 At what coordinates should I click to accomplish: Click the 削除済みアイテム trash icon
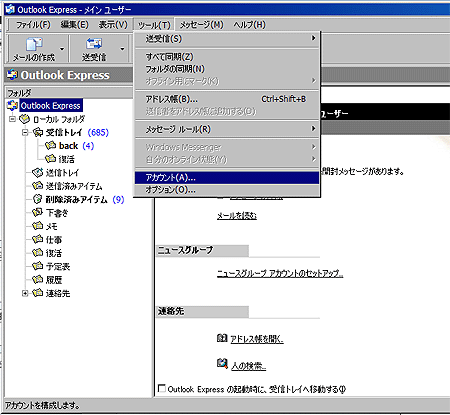38,199
